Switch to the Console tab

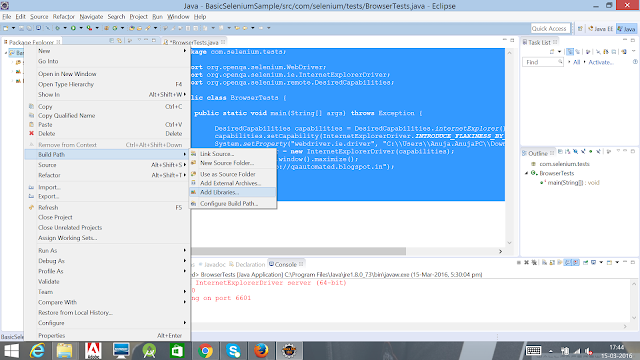point(285,264)
